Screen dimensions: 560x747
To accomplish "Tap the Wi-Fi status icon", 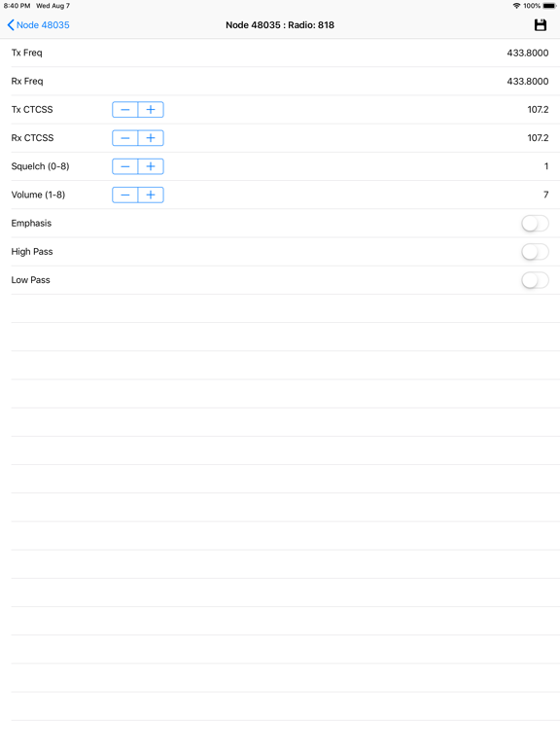I will point(516,6).
